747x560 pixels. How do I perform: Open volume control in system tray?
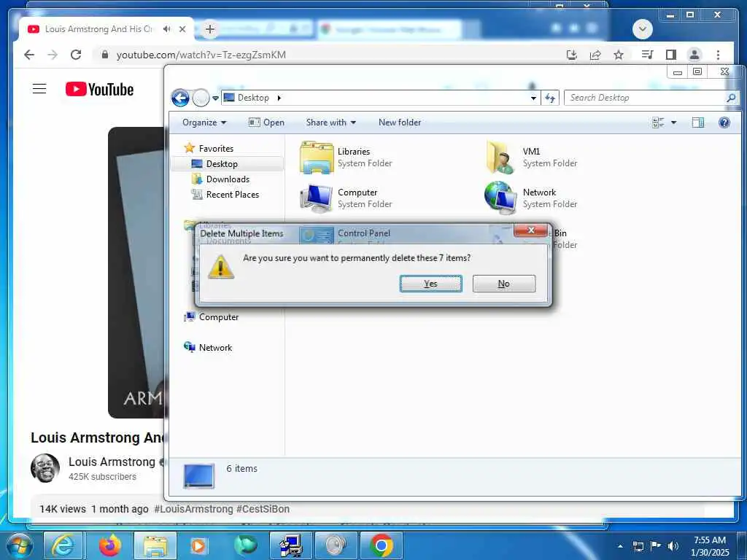673,546
